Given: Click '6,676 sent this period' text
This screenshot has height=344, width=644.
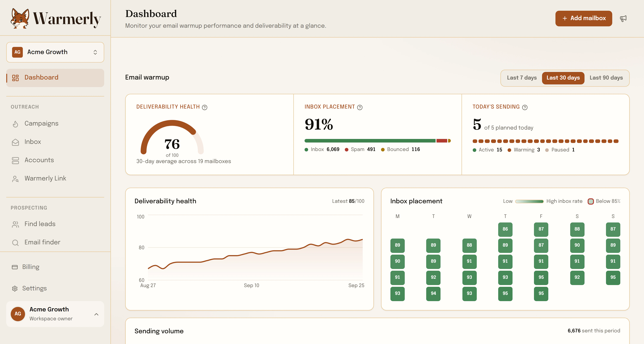Looking at the screenshot, I should (x=594, y=331).
